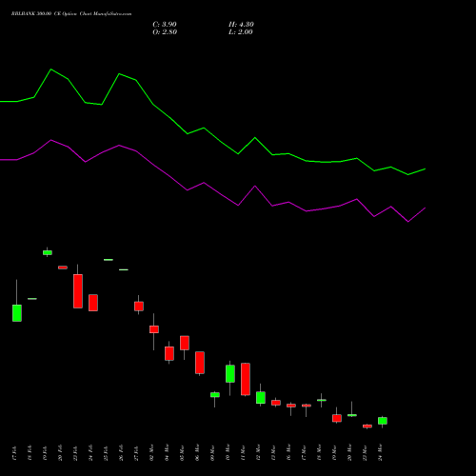Select the small green candlestick above 19 Feb
The width and height of the screenshot is (476, 476).
click(x=48, y=252)
